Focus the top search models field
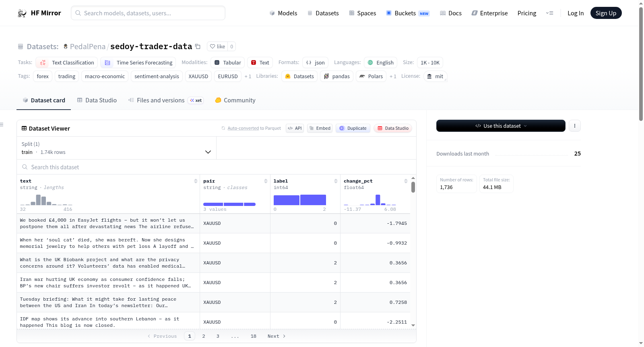Viewport: 644px width, 347px height. (x=148, y=13)
